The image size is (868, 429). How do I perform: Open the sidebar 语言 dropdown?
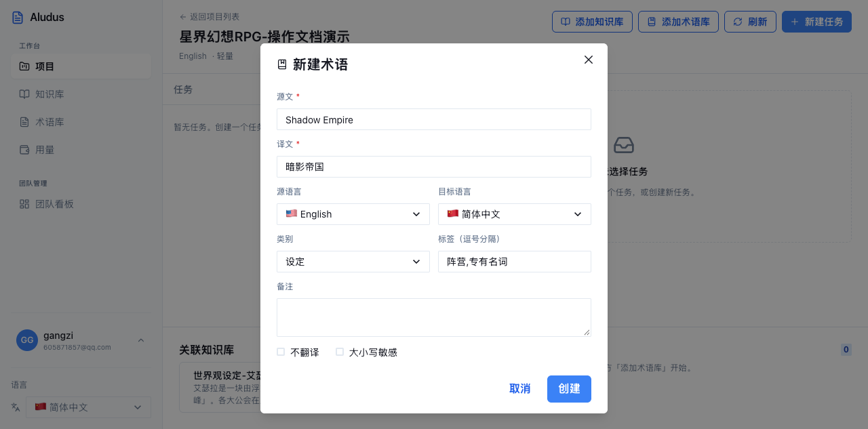pos(88,407)
